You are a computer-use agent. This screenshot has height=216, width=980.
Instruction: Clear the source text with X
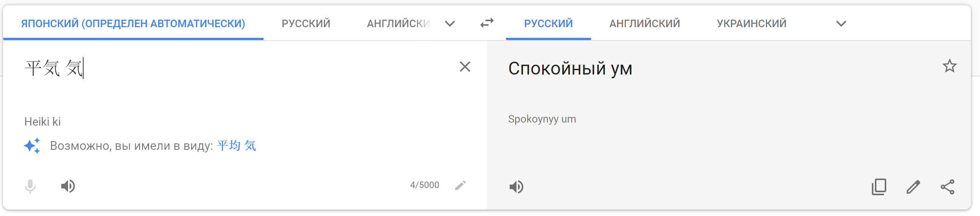[x=465, y=67]
